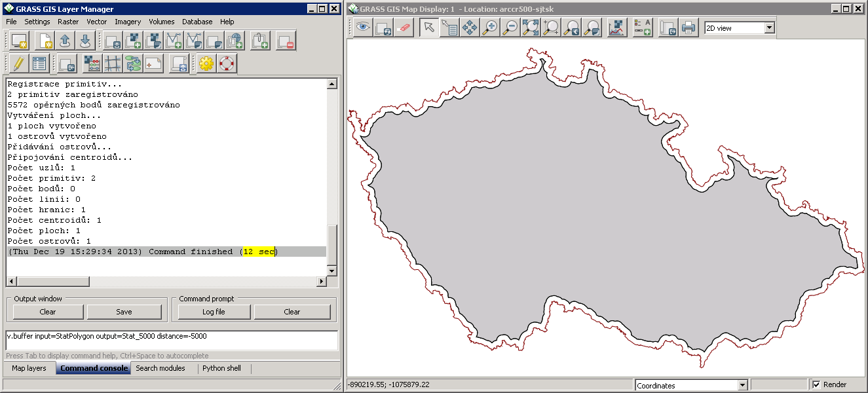This screenshot has height=393, width=868.
Task: Select the Pointer tool in Map Display
Action: point(429,28)
